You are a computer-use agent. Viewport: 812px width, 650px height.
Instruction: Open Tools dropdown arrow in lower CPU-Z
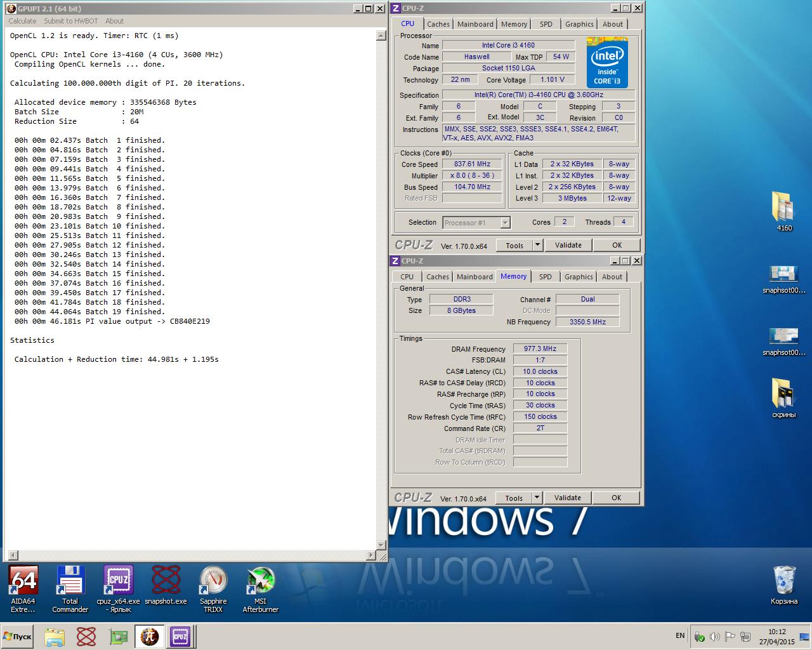coord(537,498)
